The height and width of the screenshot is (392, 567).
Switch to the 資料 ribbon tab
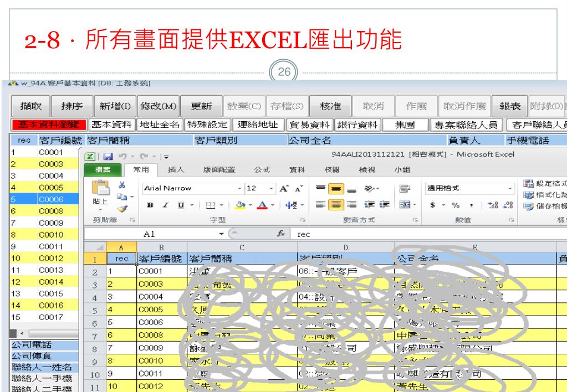(x=297, y=169)
